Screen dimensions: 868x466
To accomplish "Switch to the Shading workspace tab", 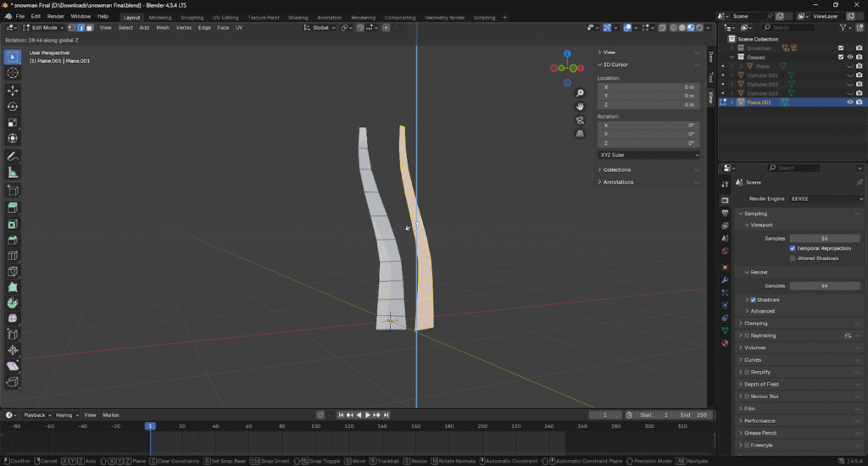I will click(x=298, y=17).
